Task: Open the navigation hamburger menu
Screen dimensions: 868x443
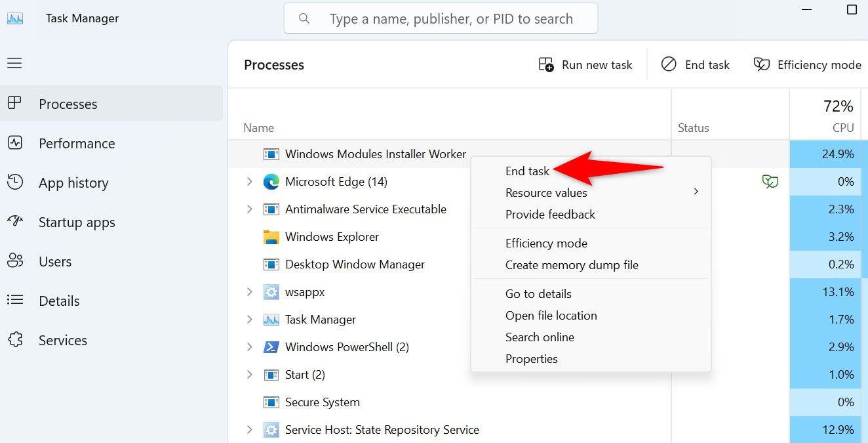Action: (14, 63)
